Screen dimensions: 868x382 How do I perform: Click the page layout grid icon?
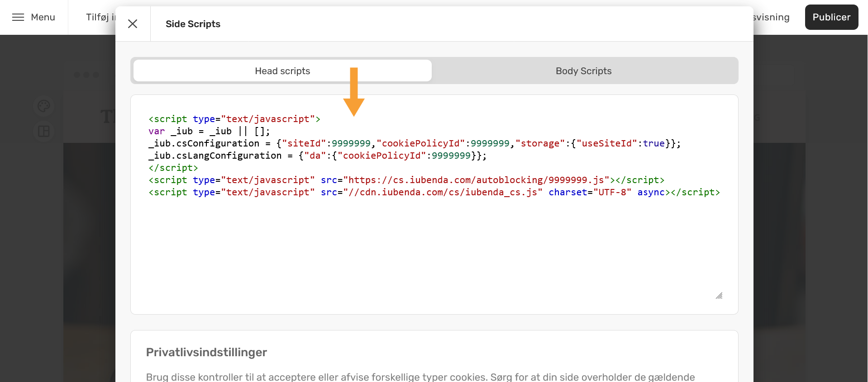click(44, 132)
